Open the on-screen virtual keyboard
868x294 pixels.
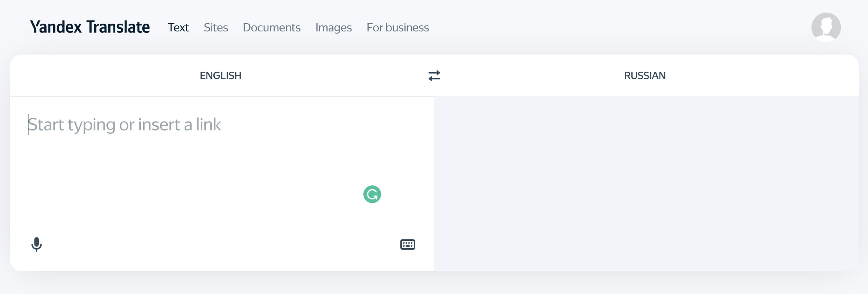tap(408, 245)
